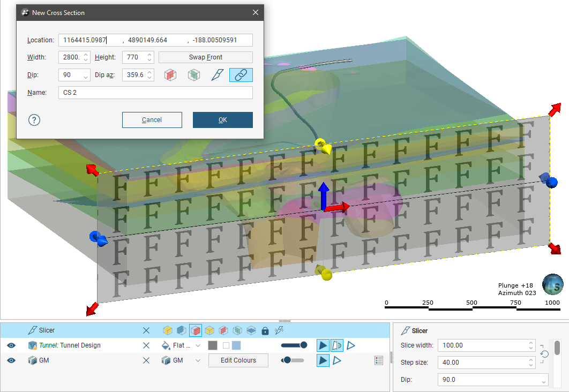Click the slicer blade icon in dialog

pyautogui.click(x=216, y=75)
